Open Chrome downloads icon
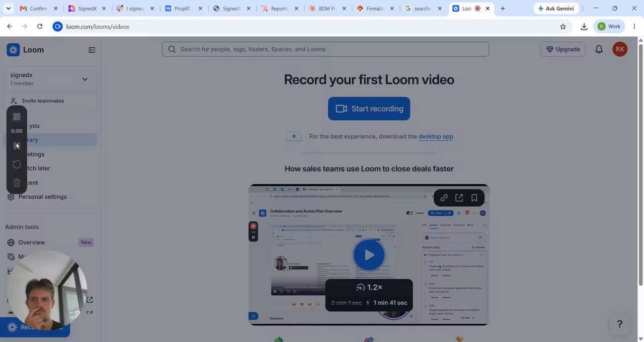The image size is (644, 342). click(584, 27)
